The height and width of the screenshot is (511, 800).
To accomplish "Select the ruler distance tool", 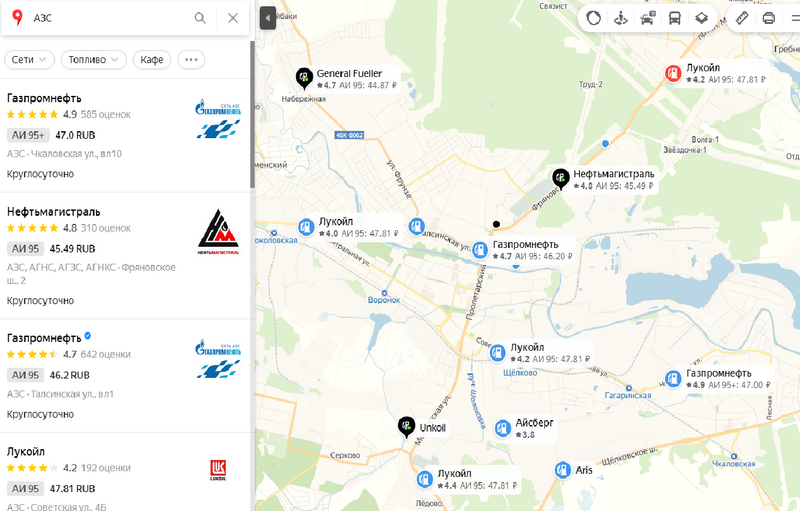I will [742, 18].
